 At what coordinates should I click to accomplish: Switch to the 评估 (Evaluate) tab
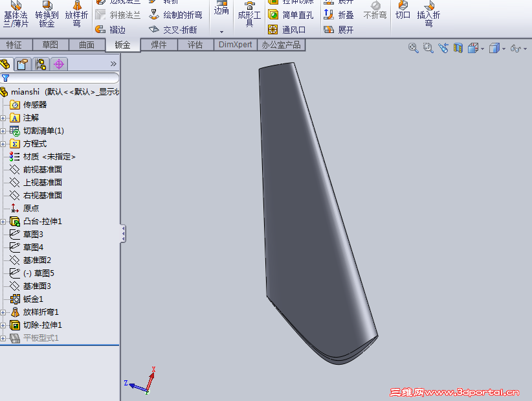coord(195,45)
